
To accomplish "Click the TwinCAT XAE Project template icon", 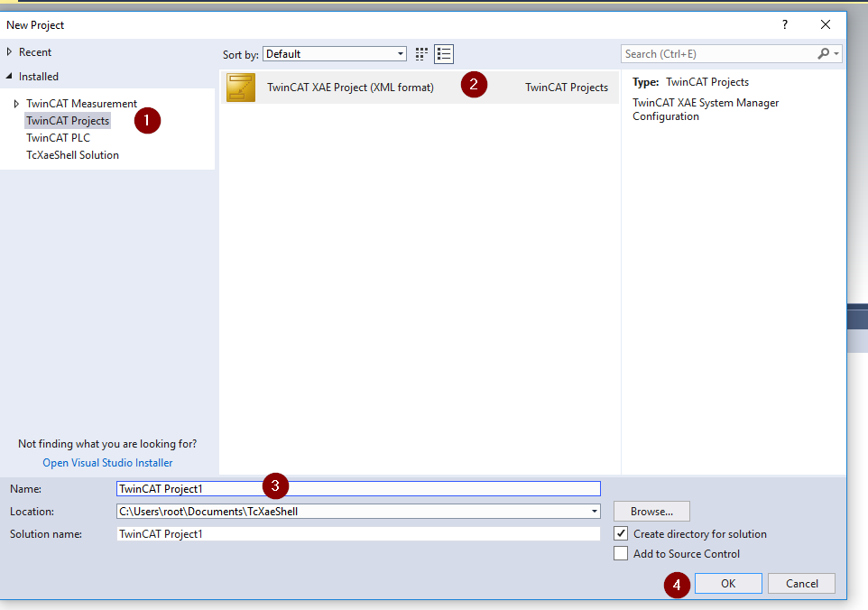I will click(241, 88).
